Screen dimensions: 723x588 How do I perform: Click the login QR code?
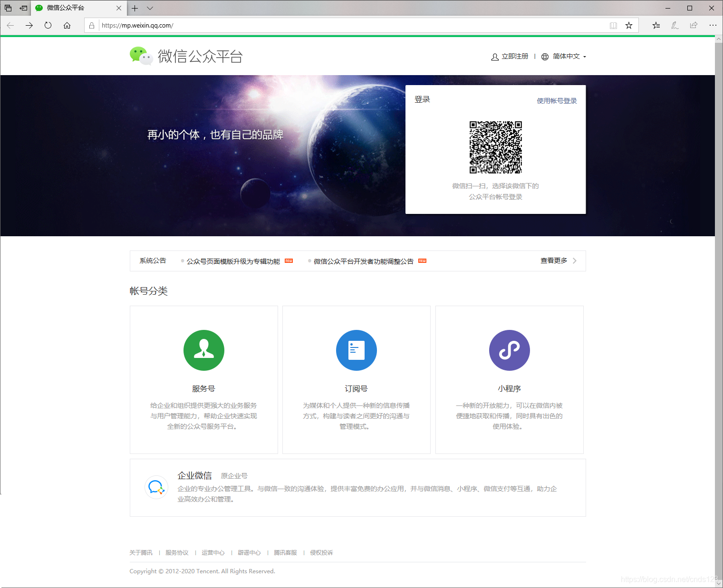[x=496, y=147]
